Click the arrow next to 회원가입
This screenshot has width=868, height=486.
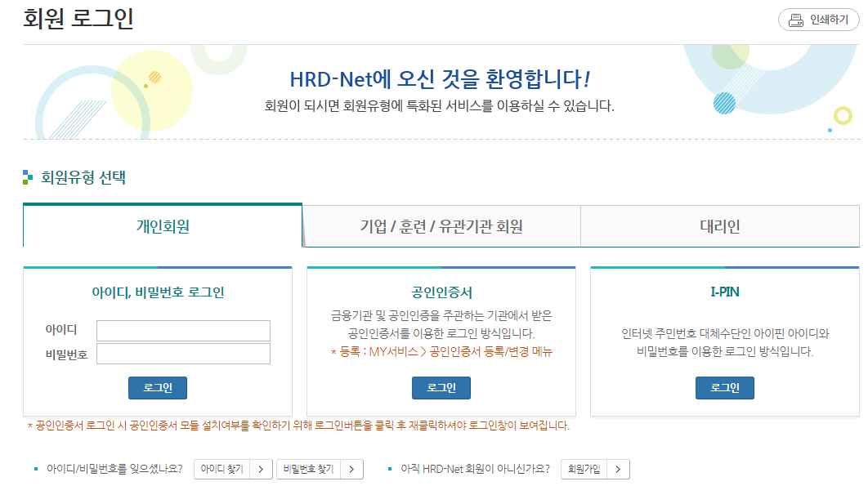[619, 469]
